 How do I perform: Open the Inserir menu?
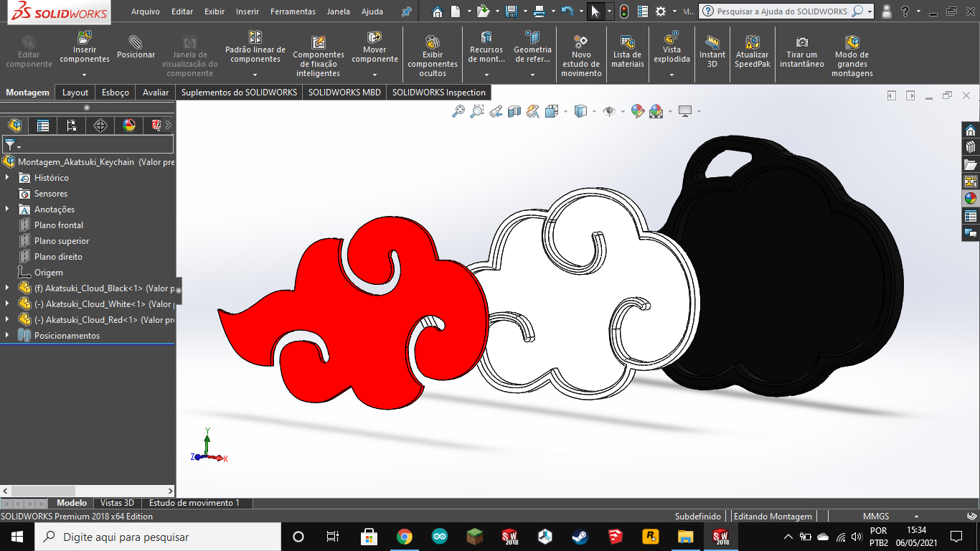point(248,11)
